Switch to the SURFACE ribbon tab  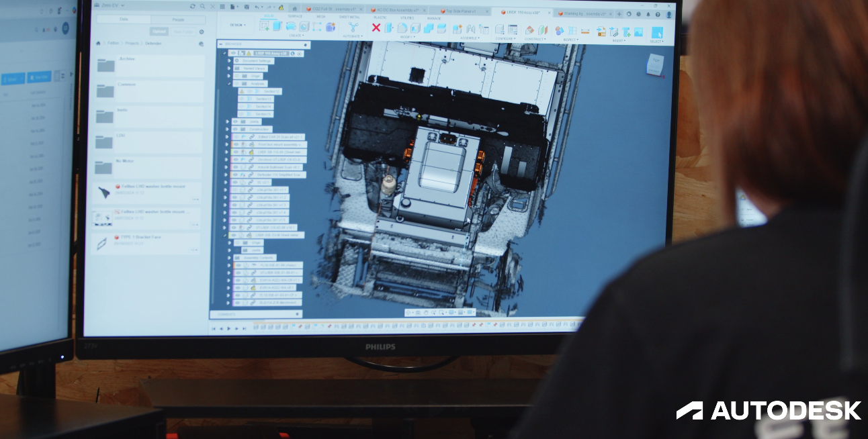295,16
